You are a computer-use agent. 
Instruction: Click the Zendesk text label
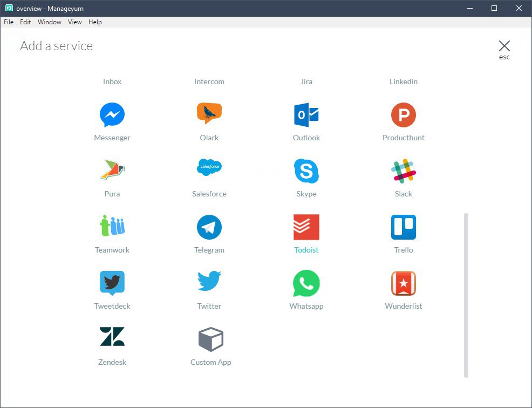pos(112,362)
